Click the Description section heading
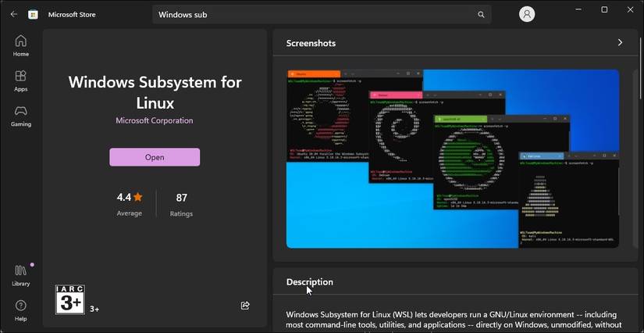Image resolution: width=644 pixels, height=333 pixels. (310, 282)
